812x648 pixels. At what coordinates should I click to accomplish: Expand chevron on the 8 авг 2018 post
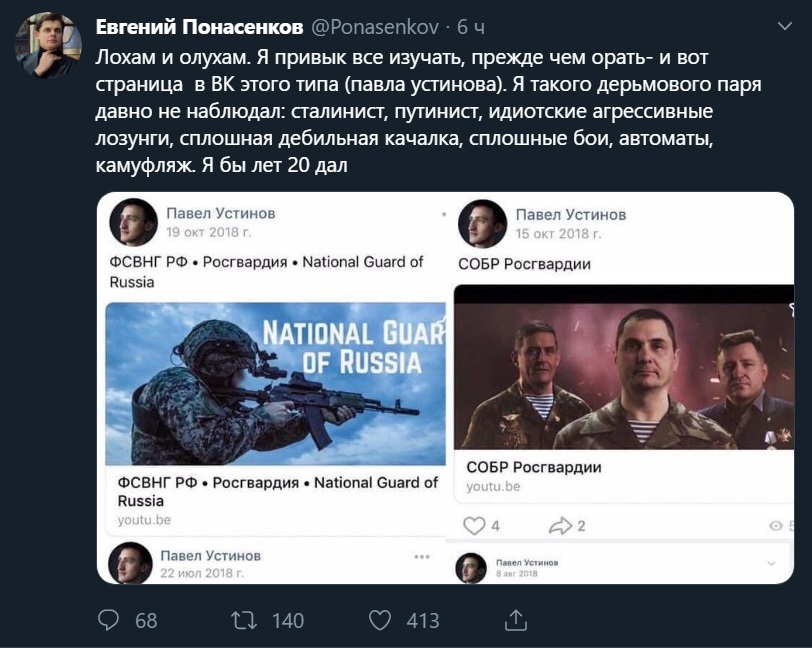tap(771, 563)
